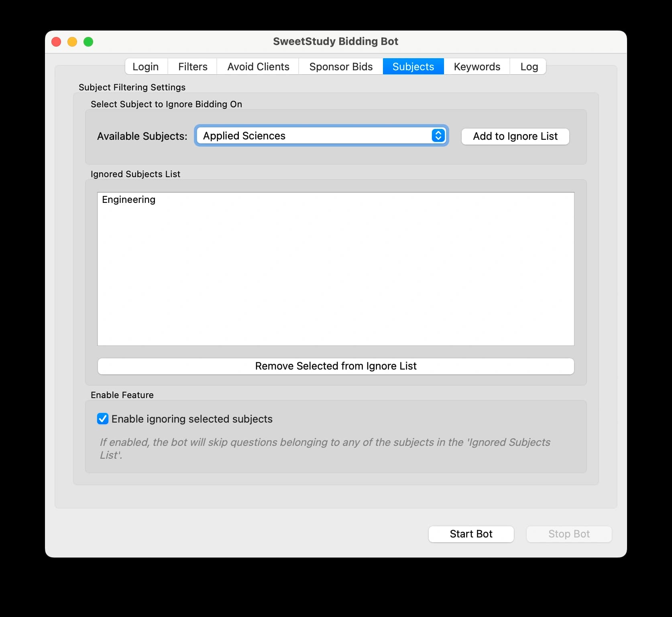Viewport: 672px width, 617px height.
Task: Click the Subjects tab
Action: 413,67
